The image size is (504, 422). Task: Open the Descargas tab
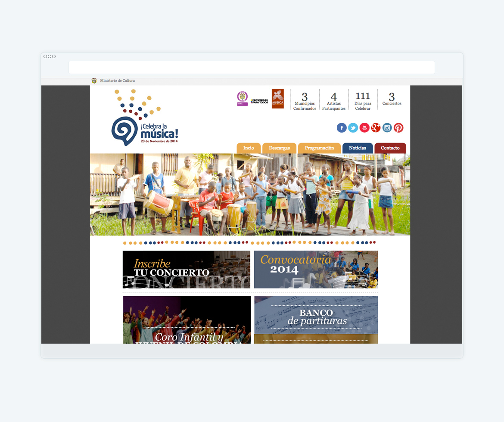point(279,148)
